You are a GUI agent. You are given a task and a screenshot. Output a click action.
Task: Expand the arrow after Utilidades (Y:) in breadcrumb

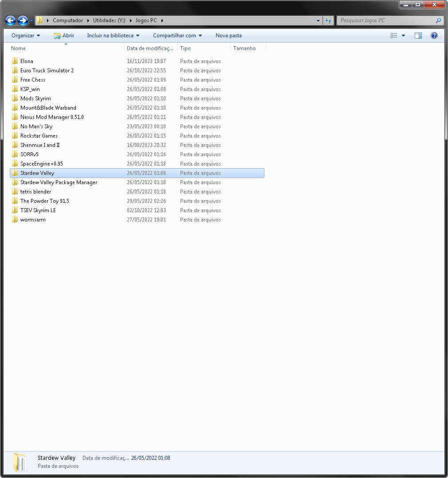pos(130,20)
